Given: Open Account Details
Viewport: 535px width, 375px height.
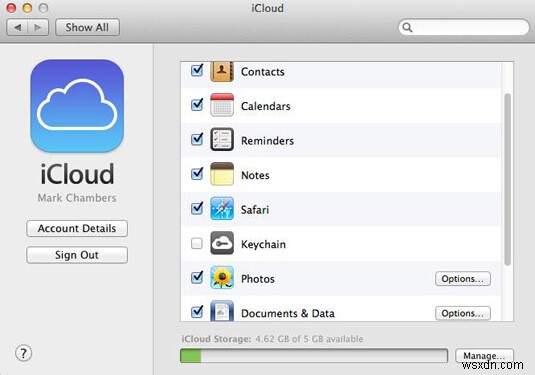Looking at the screenshot, I should pos(77,228).
